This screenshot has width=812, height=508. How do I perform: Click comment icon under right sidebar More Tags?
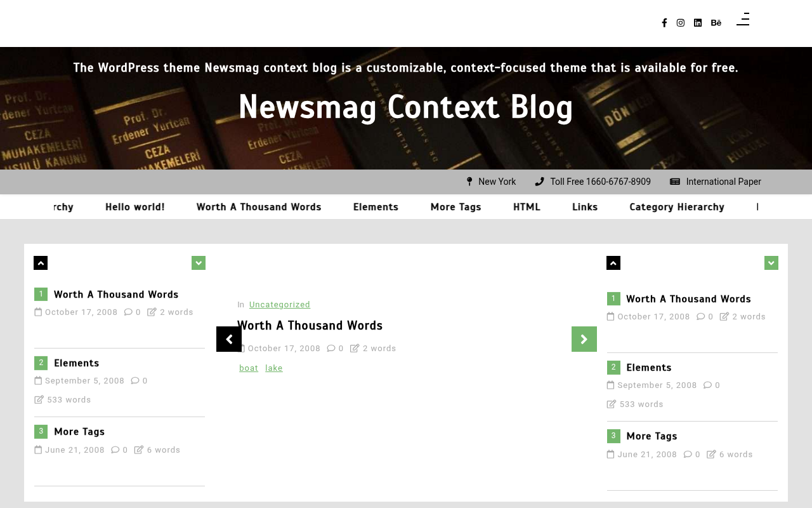(x=688, y=455)
